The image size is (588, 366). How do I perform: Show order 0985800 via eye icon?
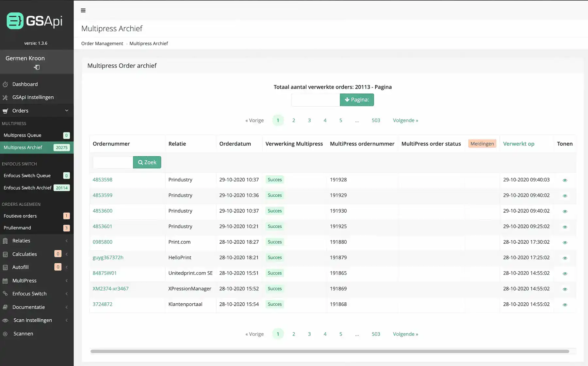(565, 243)
